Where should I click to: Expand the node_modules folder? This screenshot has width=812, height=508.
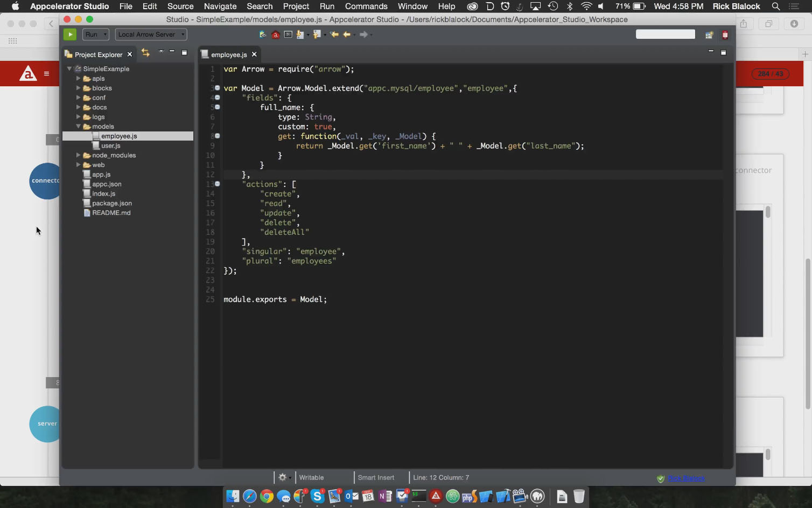[x=78, y=155]
